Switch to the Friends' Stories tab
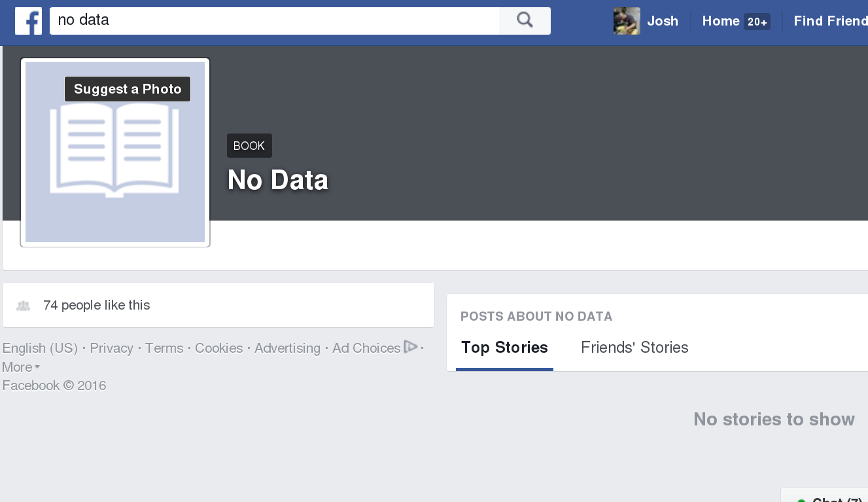 click(x=634, y=348)
